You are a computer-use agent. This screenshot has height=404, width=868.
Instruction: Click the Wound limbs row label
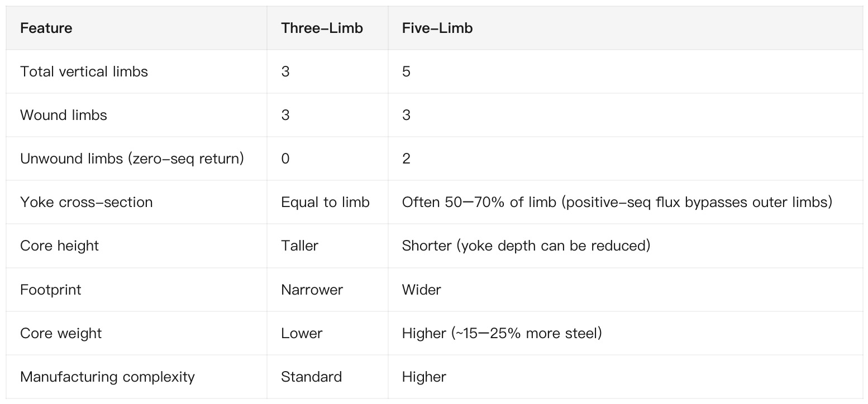tap(64, 115)
